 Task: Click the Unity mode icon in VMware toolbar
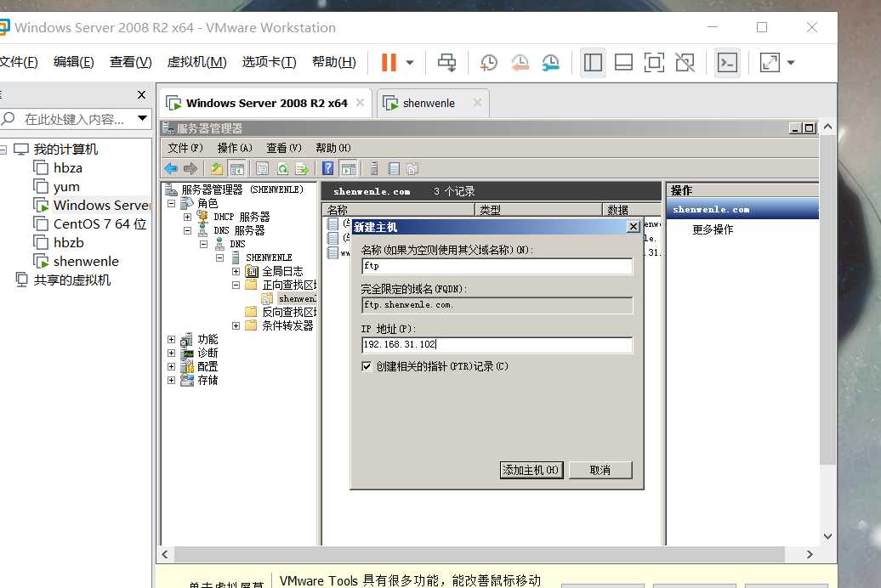685,62
